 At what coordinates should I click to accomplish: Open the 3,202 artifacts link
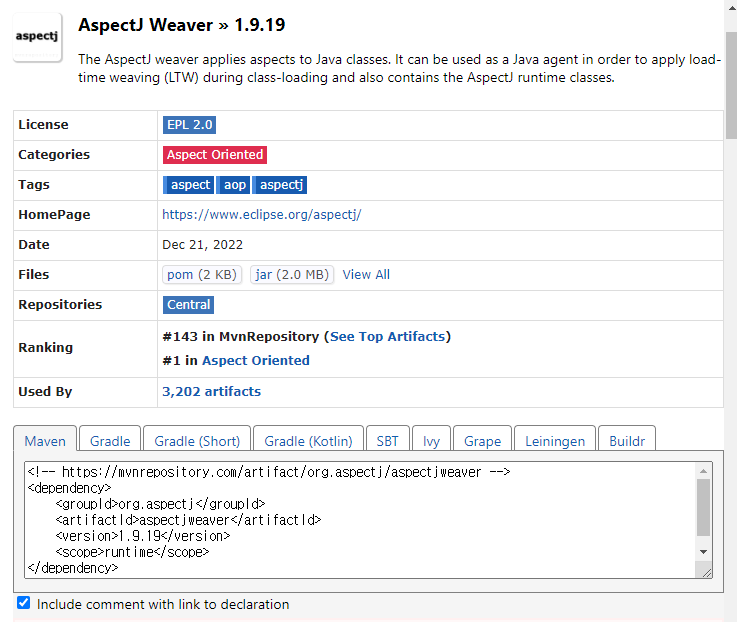point(212,392)
